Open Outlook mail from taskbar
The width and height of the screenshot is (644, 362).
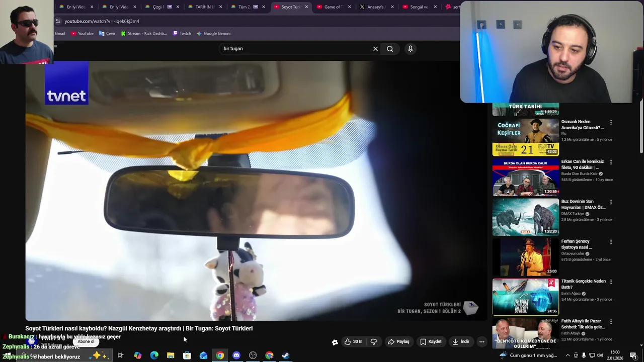click(x=203, y=355)
